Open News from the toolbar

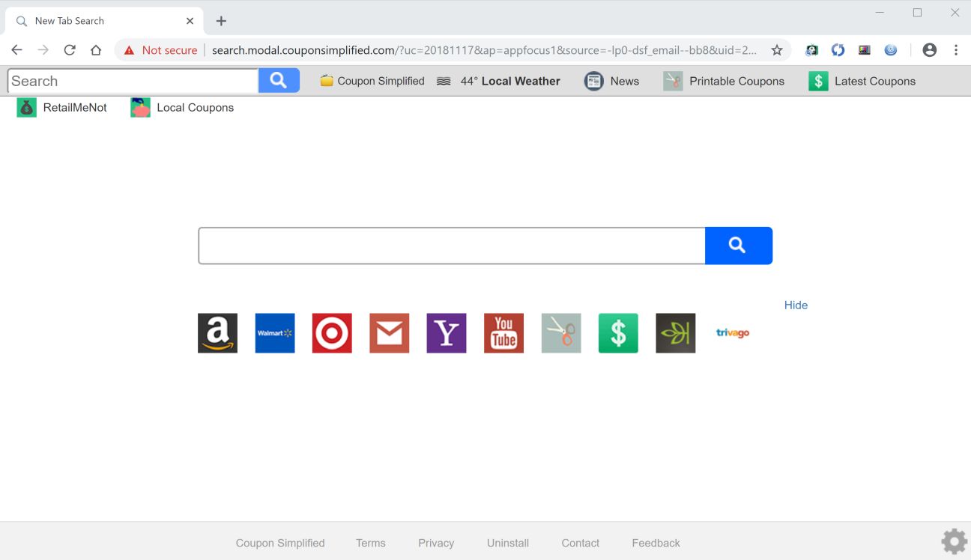tap(611, 81)
